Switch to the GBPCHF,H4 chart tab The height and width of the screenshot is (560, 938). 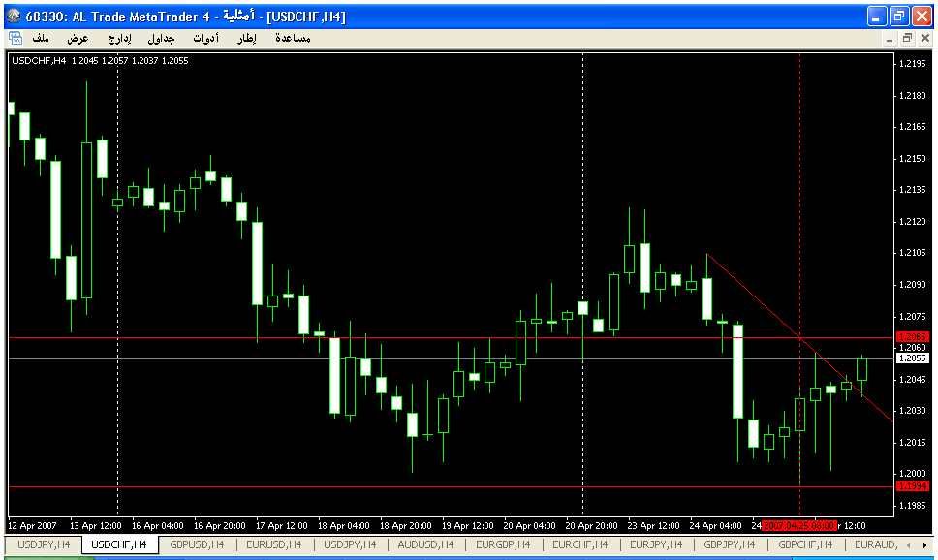click(805, 544)
